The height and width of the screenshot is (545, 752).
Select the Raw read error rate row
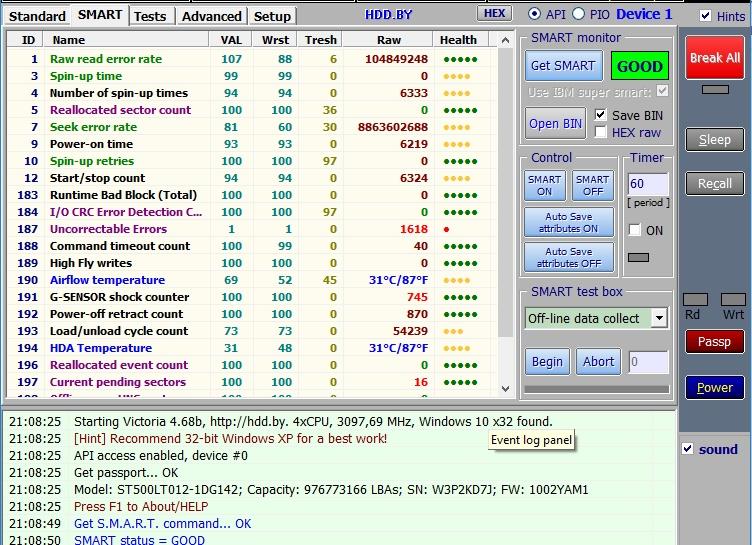point(252,59)
